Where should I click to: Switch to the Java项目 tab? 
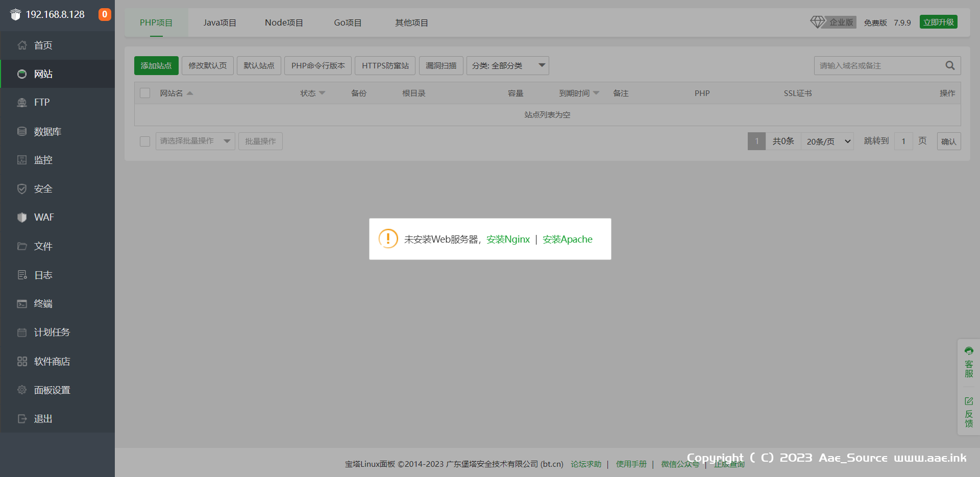pyautogui.click(x=219, y=22)
